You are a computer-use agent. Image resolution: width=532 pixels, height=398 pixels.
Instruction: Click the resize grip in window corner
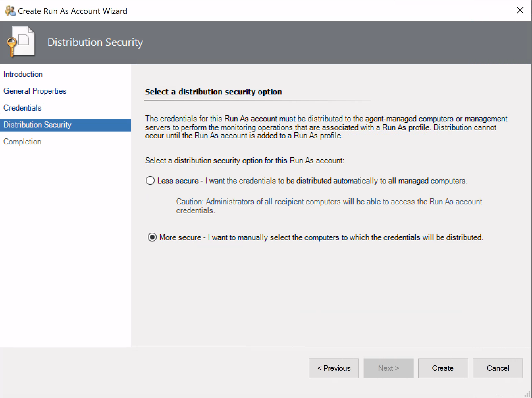click(x=528, y=394)
